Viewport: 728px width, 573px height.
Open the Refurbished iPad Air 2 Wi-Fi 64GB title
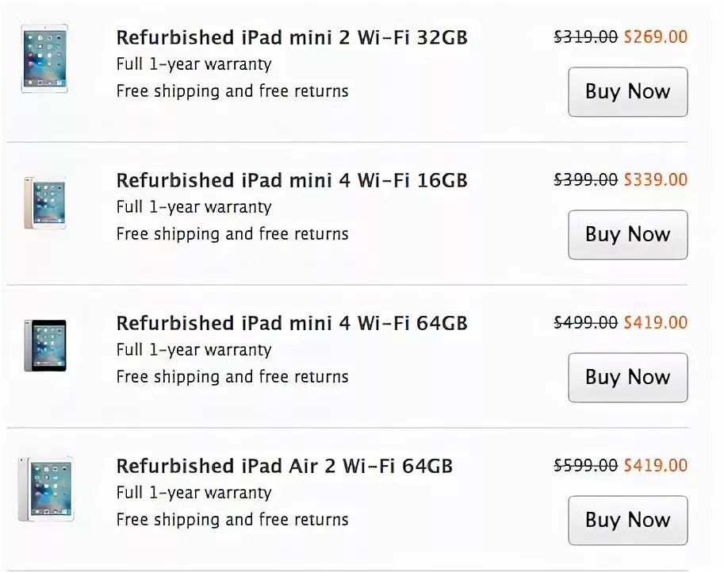coord(284,466)
